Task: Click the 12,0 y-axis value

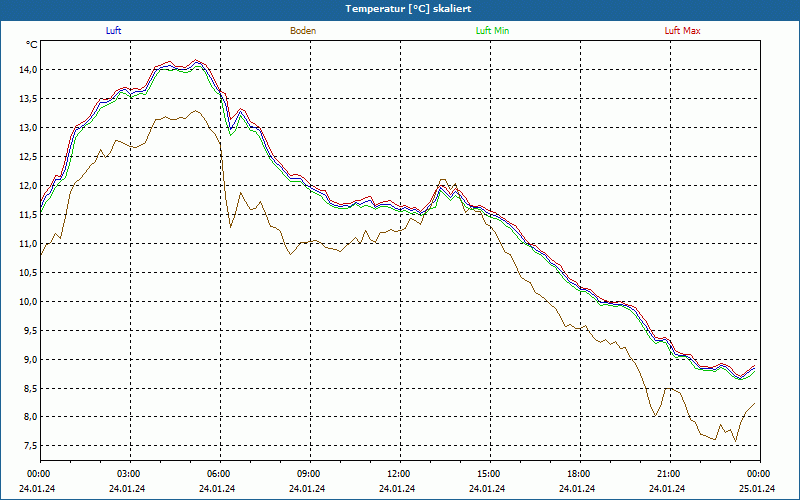Action: [x=28, y=186]
